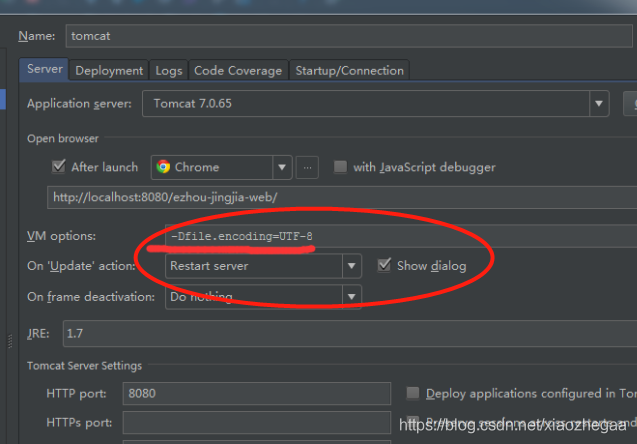Screen dimensions: 637x444
Task: Click the VM options label
Action: (61, 236)
